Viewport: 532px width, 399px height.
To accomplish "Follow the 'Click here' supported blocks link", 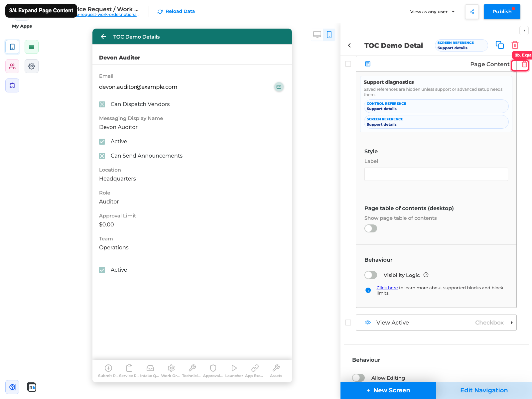I will (387, 288).
